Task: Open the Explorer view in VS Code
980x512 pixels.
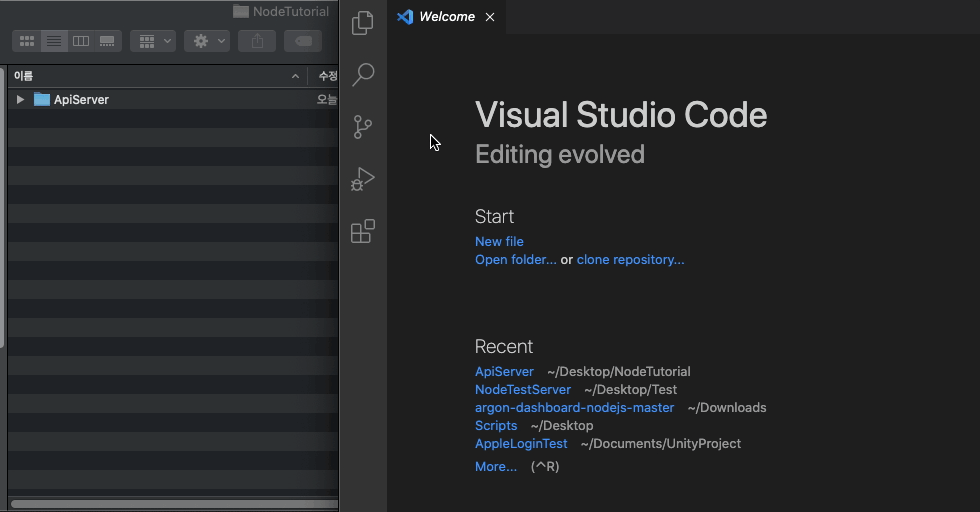Action: coord(362,23)
